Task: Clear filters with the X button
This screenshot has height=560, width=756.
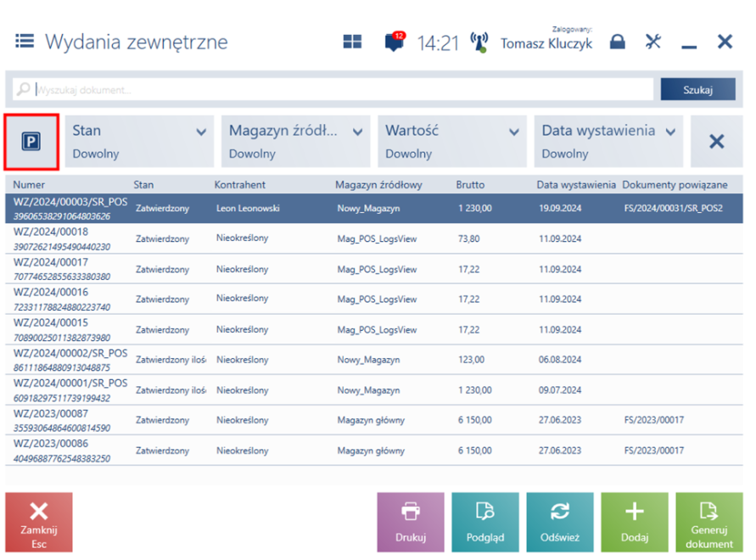Action: point(716,142)
